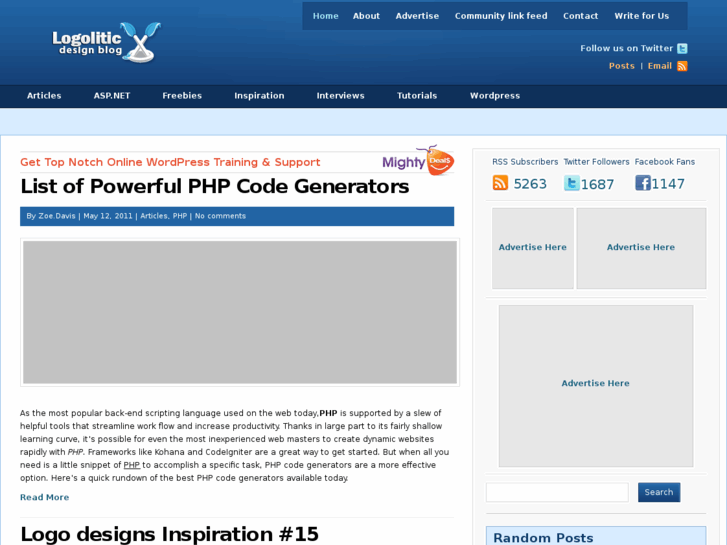Viewport: 727px width, 545px height.
Task: Select the ASP.NET category
Action: (x=112, y=96)
